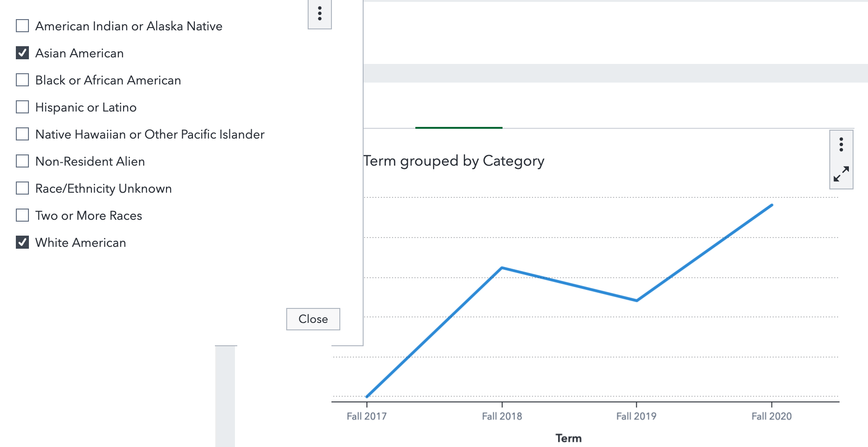Close the category filter panel

(313, 319)
